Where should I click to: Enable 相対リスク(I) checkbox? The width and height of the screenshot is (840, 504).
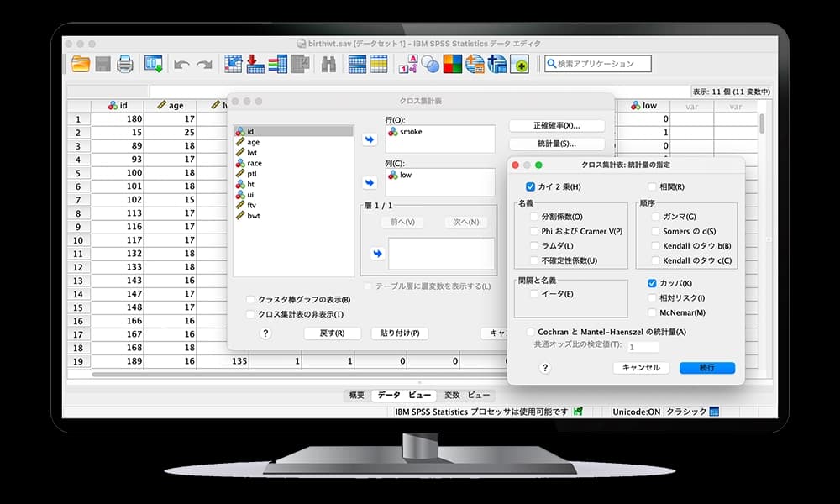point(652,298)
